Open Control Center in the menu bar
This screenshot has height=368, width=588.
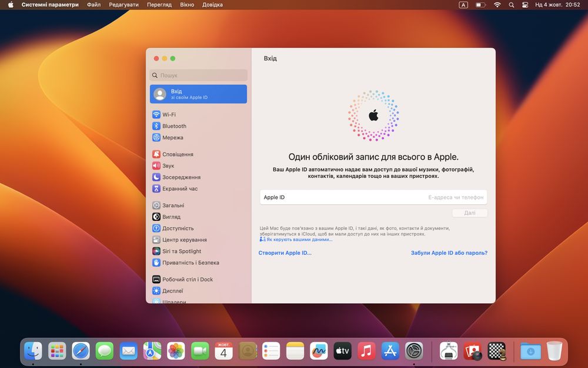pyautogui.click(x=525, y=5)
